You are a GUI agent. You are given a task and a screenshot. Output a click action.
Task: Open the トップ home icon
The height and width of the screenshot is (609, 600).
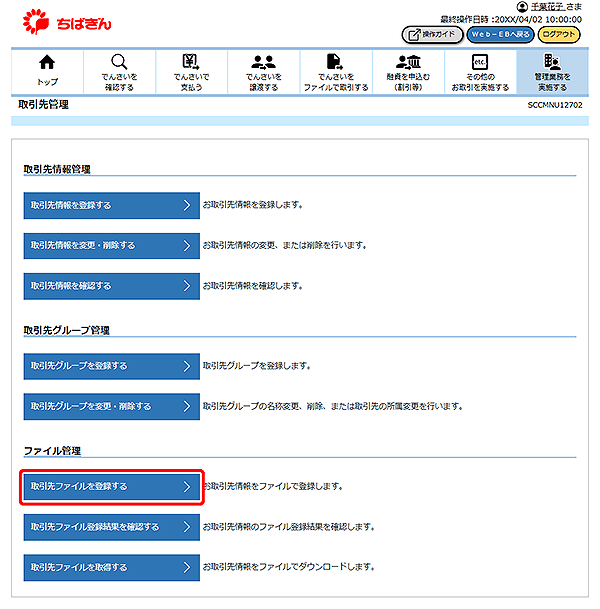point(47,71)
